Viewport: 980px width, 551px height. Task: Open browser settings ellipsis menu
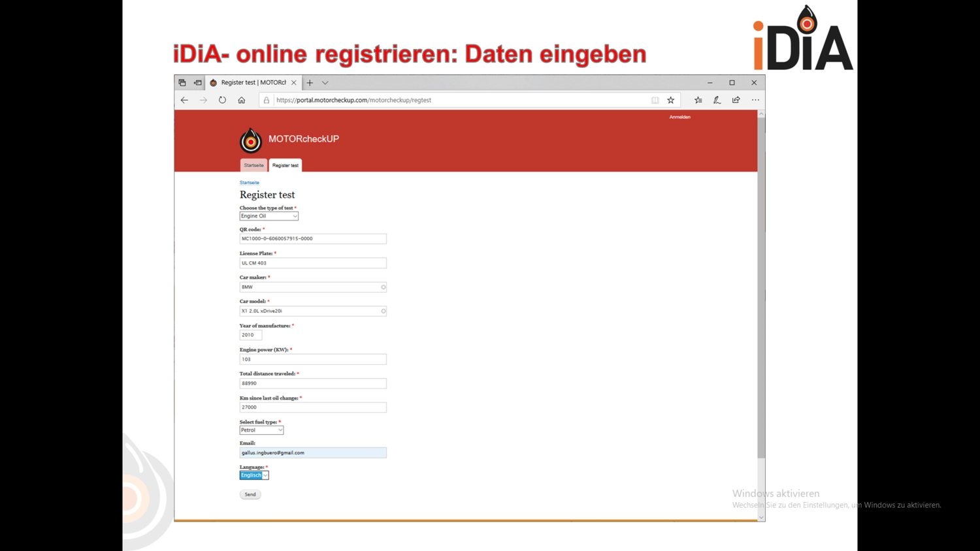(x=755, y=100)
